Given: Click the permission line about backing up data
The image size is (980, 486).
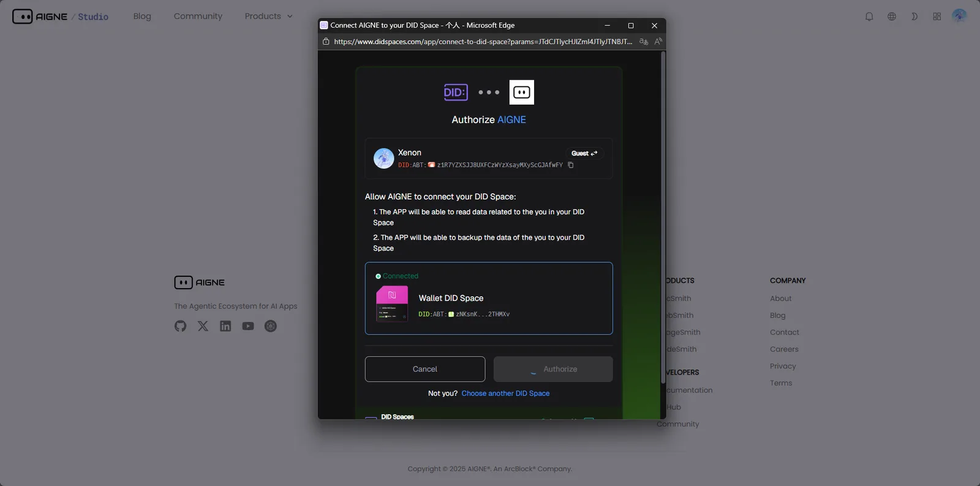Looking at the screenshot, I should pos(479,243).
